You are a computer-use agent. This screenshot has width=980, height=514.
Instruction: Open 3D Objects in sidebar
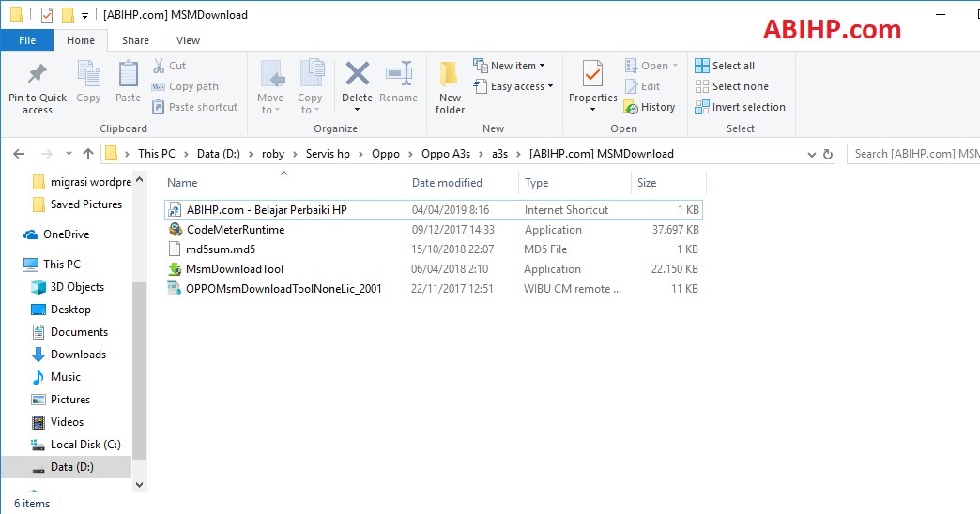68,287
